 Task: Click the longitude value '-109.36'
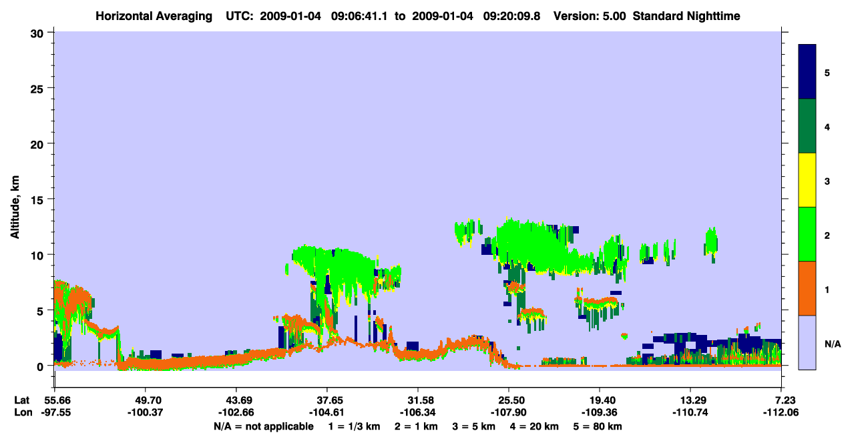click(600, 412)
